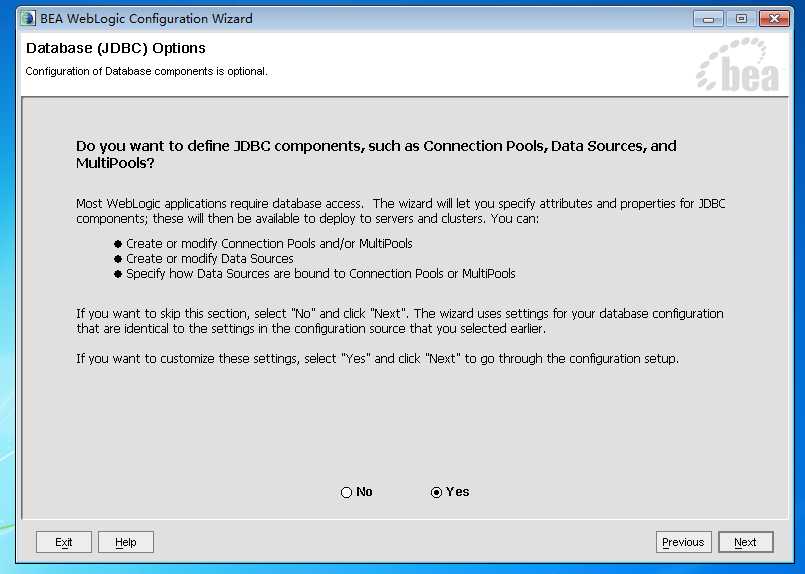Image resolution: width=805 pixels, height=574 pixels.
Task: Select the No radio button
Action: coord(347,492)
